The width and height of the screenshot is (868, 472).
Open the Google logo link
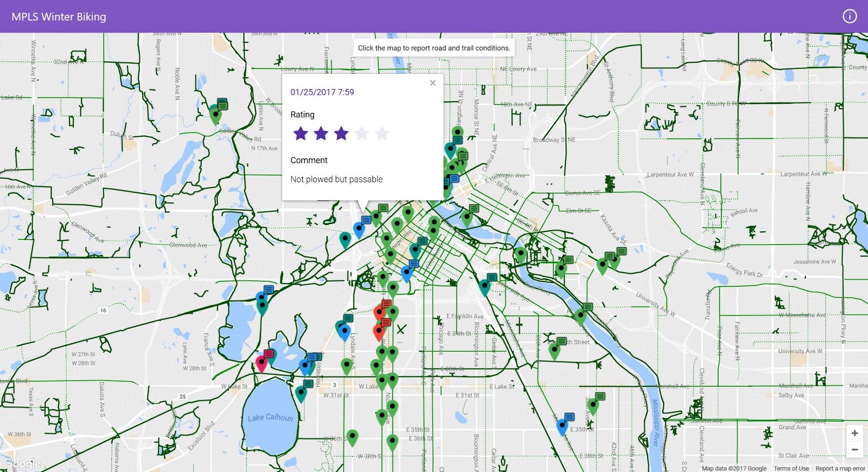click(21, 464)
